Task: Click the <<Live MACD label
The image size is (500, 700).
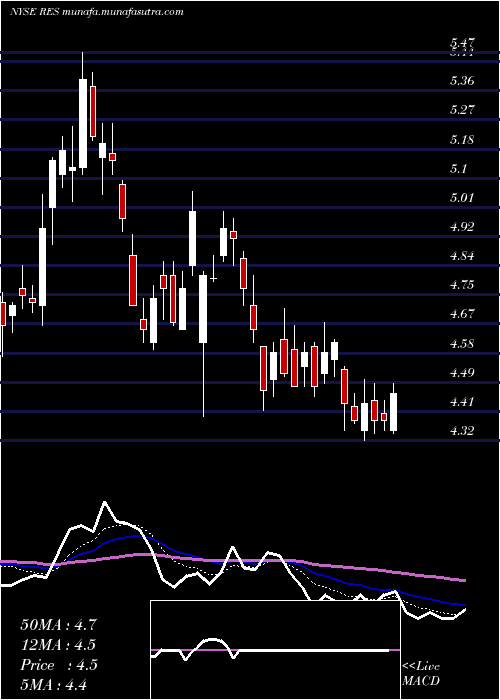Action: (x=421, y=674)
